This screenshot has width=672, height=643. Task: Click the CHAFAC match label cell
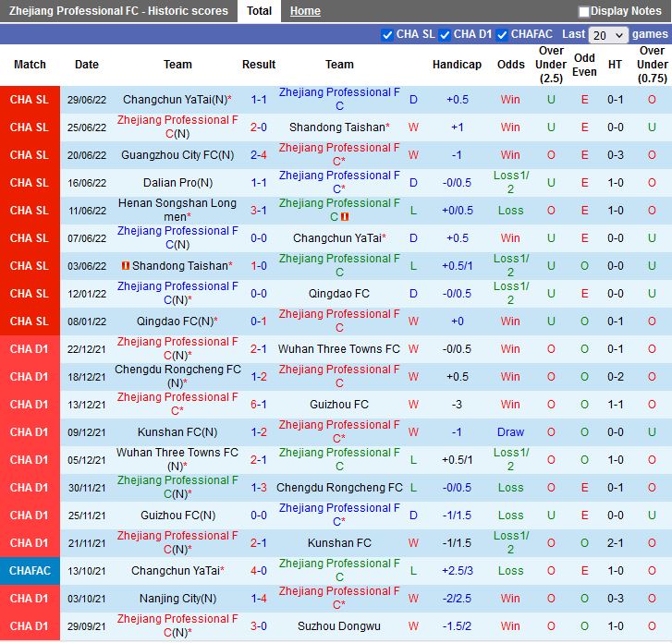30,571
